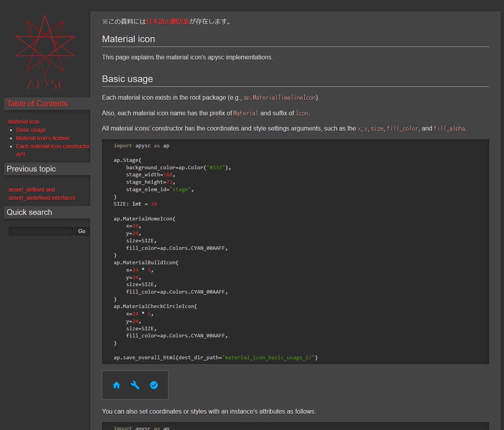Click the ap.MaterialBuildIcon( code line
Screen dimensions: 504x430
pyautogui.click(x=146, y=262)
